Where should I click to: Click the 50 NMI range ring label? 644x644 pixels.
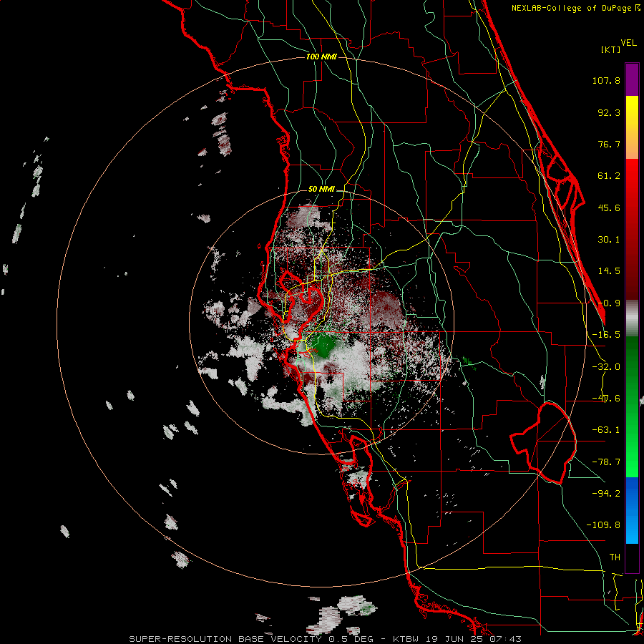point(321,190)
